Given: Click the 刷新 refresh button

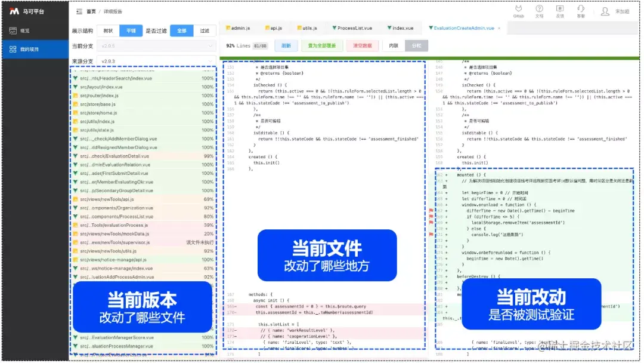Looking at the screenshot, I should (x=286, y=45).
